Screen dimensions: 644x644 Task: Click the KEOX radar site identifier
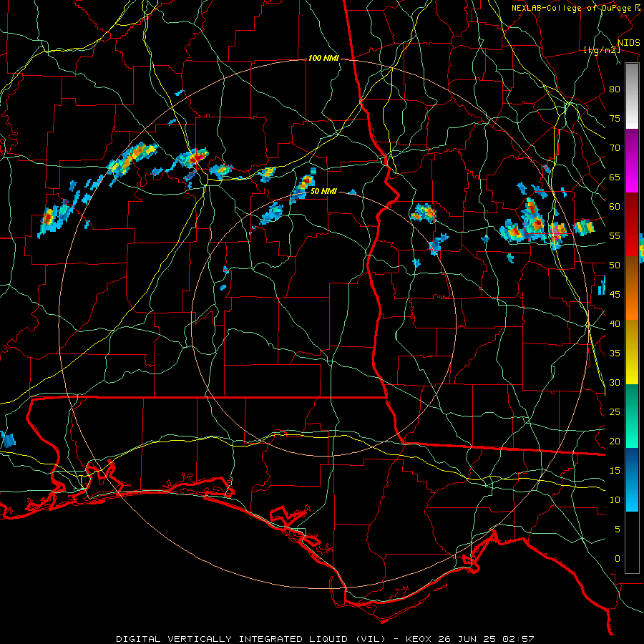tap(419, 639)
